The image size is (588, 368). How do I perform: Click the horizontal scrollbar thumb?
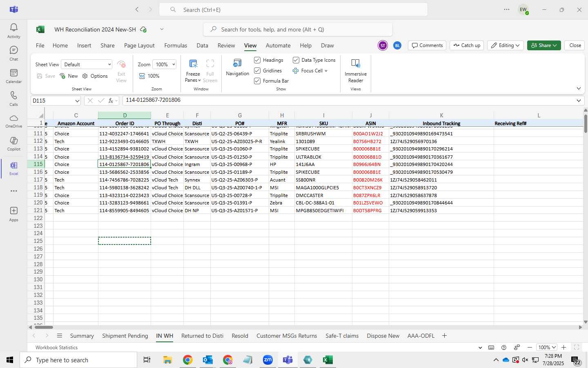tap(44, 327)
